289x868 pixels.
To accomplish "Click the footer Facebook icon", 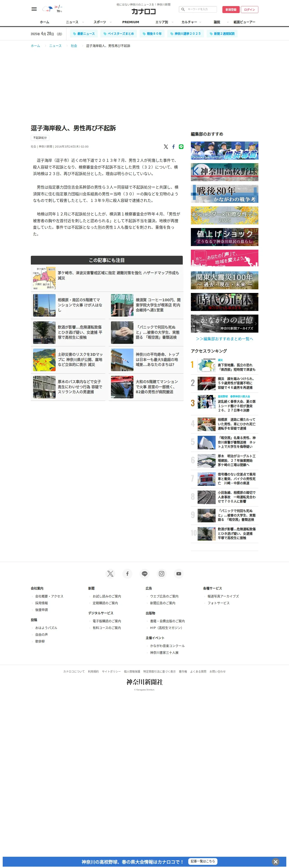I will (x=127, y=573).
